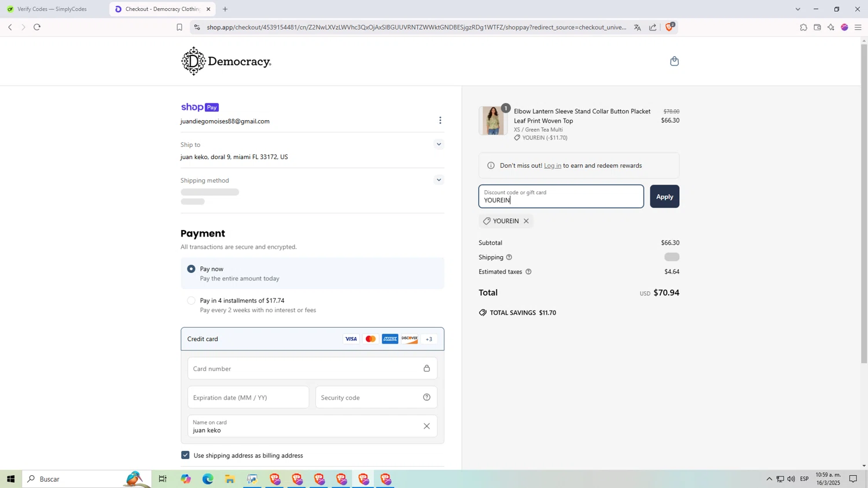Show additional accepted cards via +3 badge
This screenshot has width=868, height=488.
[429, 339]
